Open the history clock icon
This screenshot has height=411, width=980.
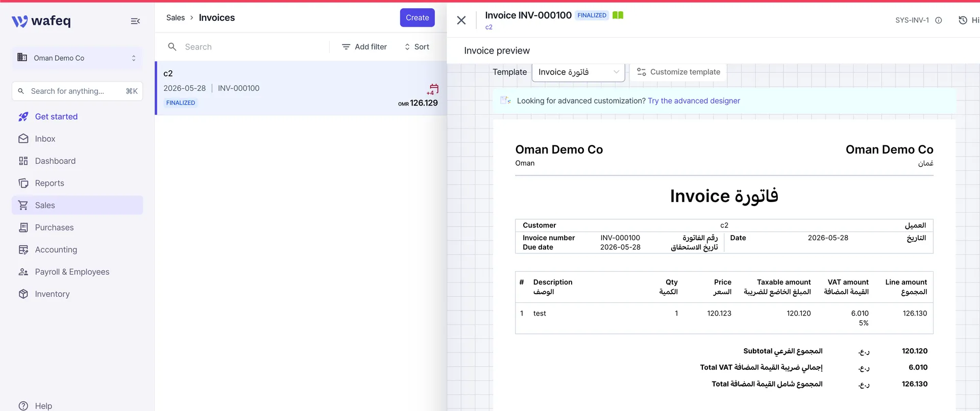tap(963, 20)
